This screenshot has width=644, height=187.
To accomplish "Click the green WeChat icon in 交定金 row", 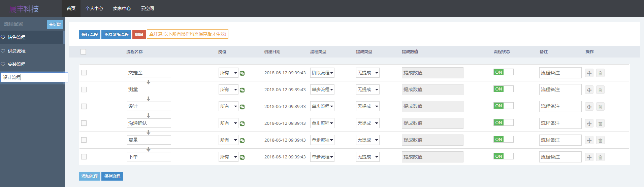I will pyautogui.click(x=242, y=73).
